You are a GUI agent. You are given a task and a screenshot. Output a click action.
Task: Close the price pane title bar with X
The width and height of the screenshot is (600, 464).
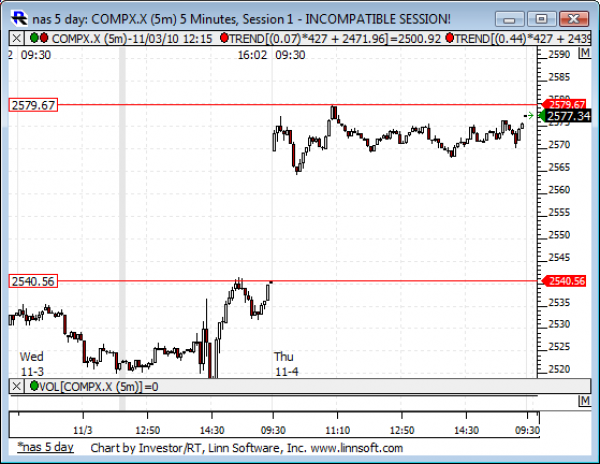[16, 38]
